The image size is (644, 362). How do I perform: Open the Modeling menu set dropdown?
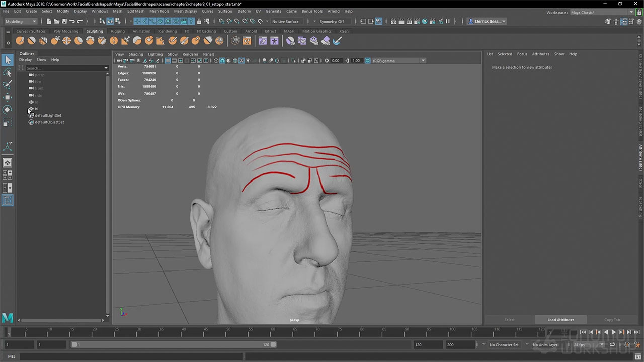click(x=21, y=21)
